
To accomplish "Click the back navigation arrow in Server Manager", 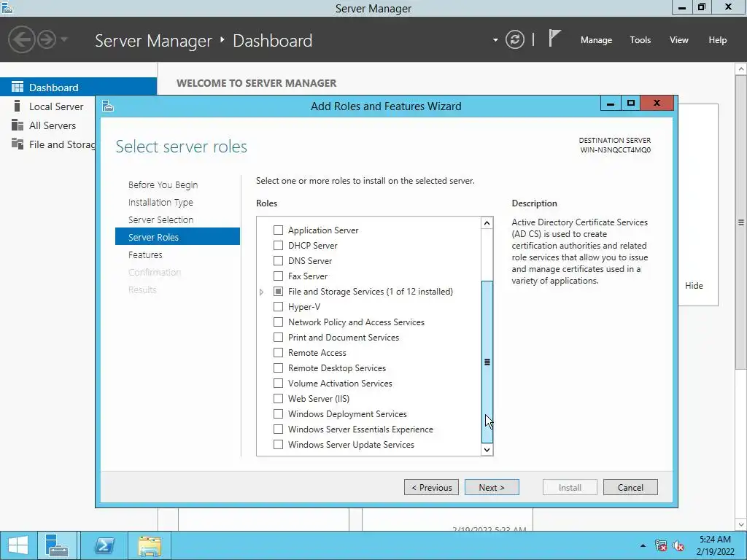I will pos(21,39).
